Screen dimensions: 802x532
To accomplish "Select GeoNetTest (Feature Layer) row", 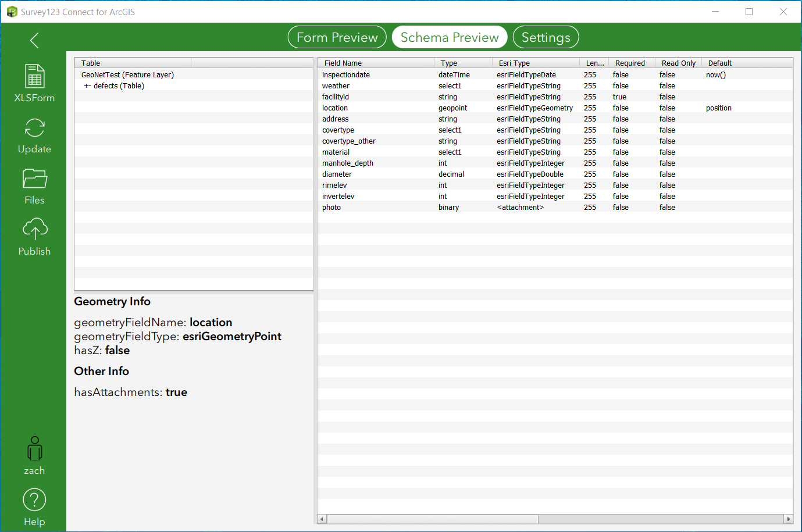I will [194, 74].
